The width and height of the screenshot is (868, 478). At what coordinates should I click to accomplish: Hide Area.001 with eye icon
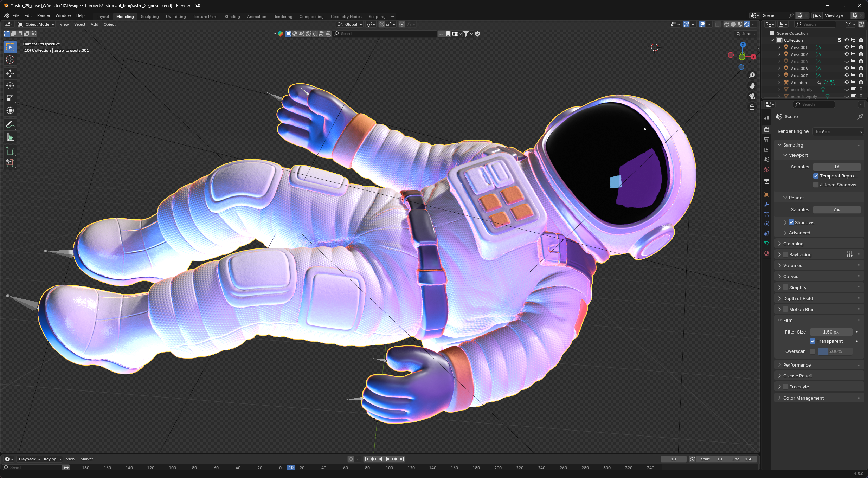847,47
